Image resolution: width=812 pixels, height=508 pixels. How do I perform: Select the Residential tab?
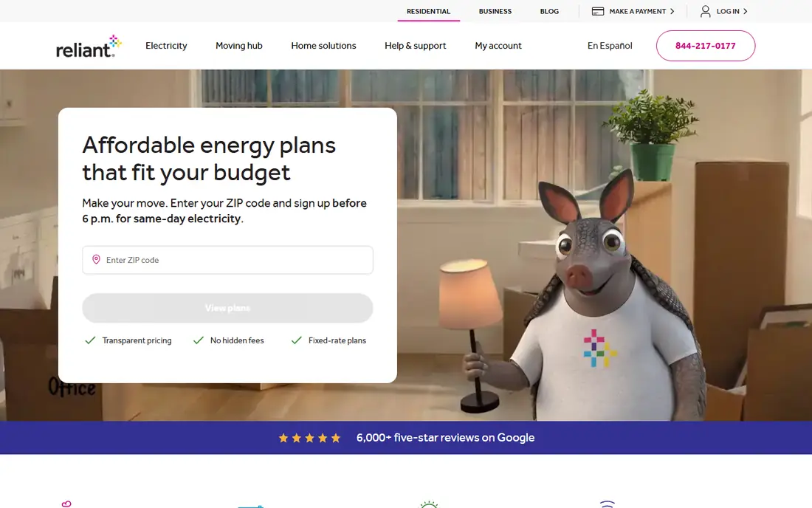click(428, 11)
